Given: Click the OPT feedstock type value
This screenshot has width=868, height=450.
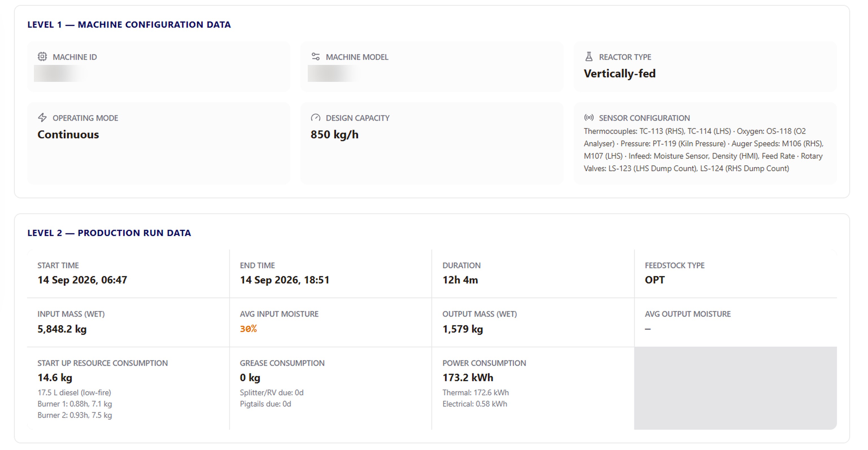Looking at the screenshot, I should [654, 280].
